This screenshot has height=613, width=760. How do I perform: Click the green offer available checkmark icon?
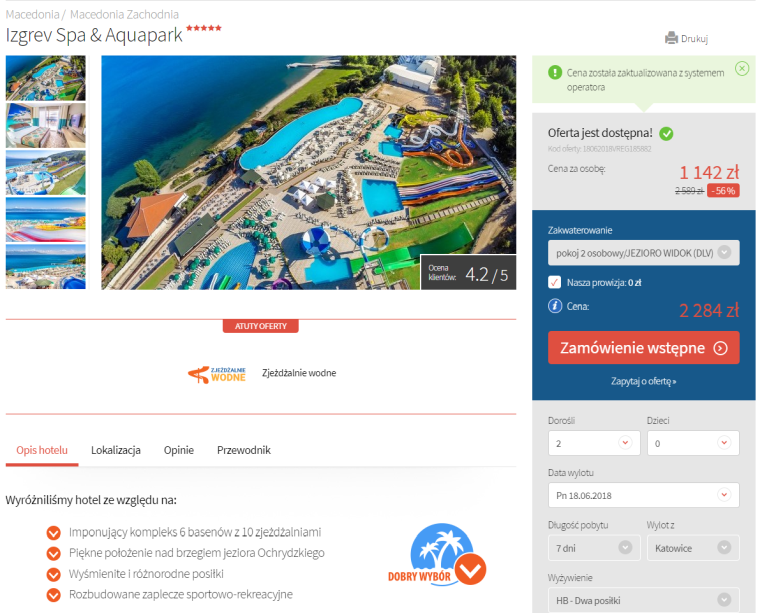coord(667,133)
